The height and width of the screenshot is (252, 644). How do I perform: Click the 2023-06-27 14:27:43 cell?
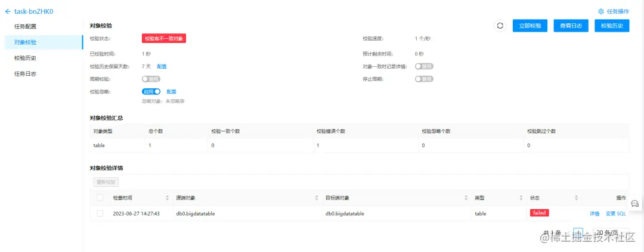click(137, 214)
